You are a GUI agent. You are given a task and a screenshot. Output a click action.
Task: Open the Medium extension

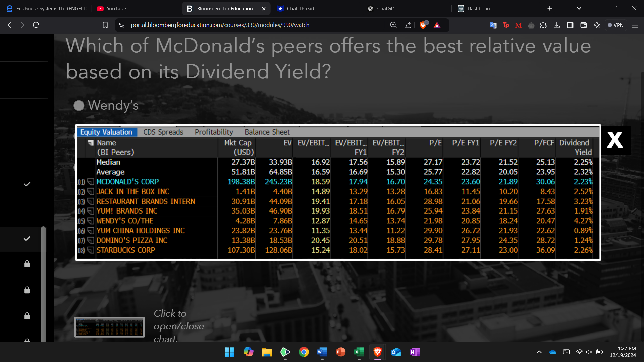point(518,25)
